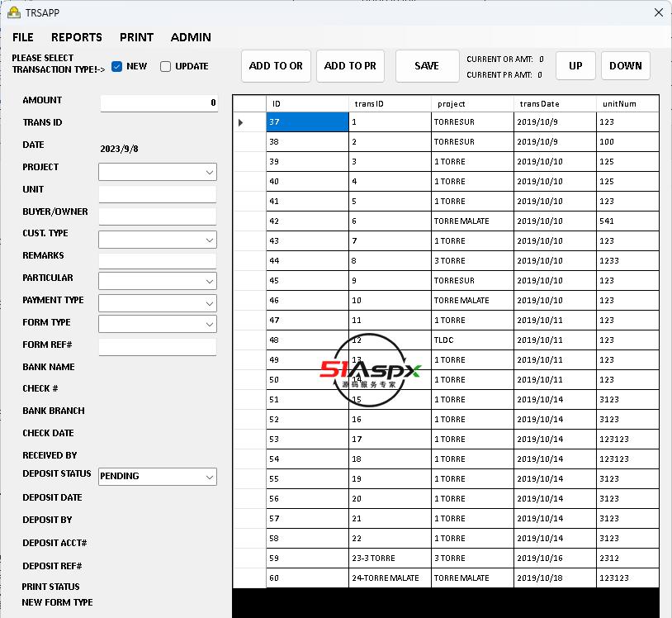This screenshot has width=672, height=618.
Task: Click the transID column header
Action: [390, 104]
